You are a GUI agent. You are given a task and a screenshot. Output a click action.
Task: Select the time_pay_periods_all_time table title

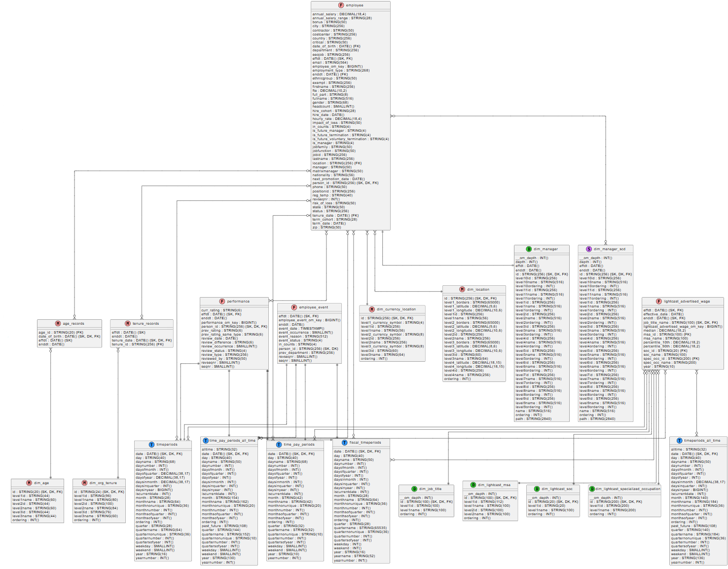click(232, 441)
